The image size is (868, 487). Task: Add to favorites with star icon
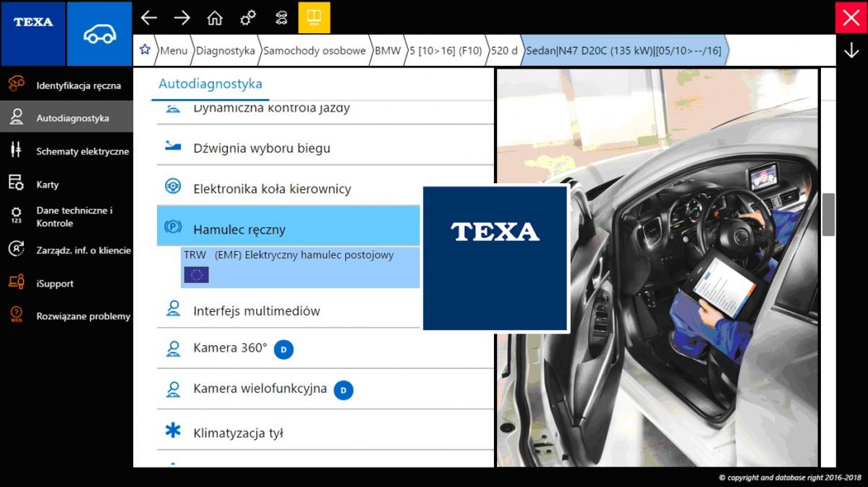[x=145, y=50]
